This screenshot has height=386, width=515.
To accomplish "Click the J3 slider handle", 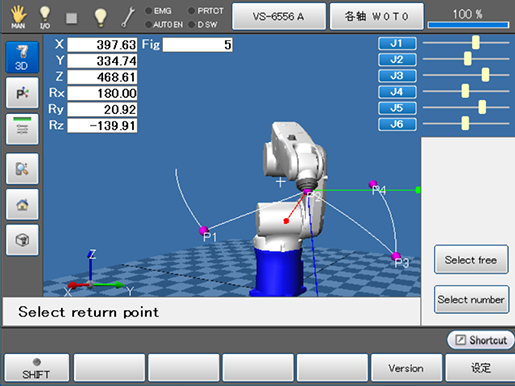I will pos(485,75).
